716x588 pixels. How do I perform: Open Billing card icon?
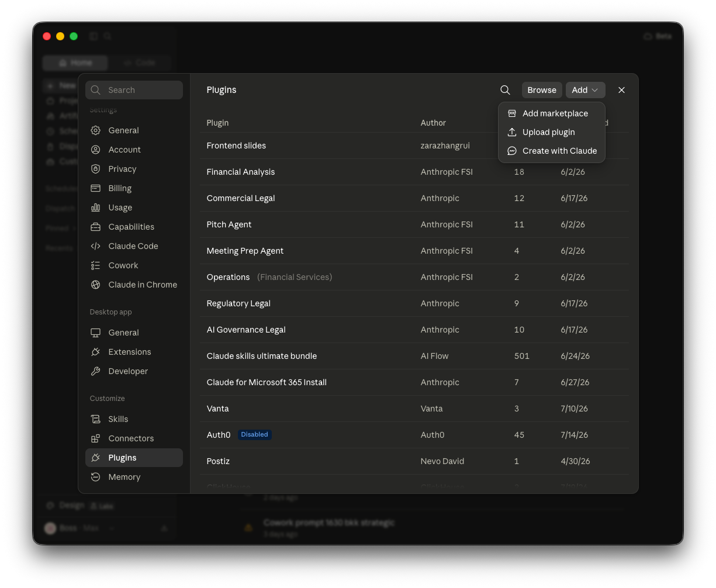pyautogui.click(x=95, y=188)
